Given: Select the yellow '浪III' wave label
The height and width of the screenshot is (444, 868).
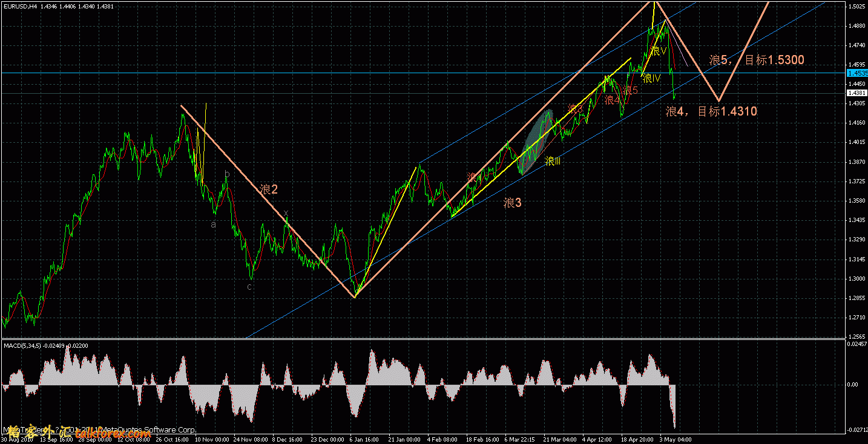Looking at the screenshot, I should [x=552, y=161].
